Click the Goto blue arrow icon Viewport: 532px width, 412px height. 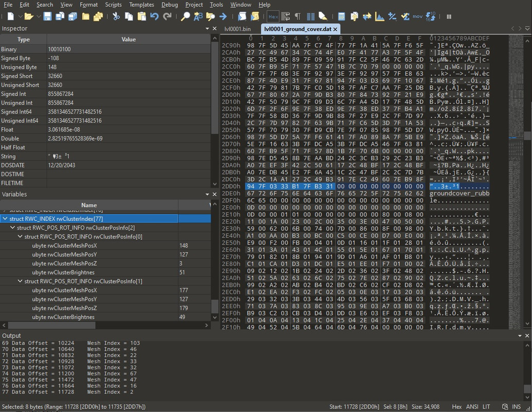tap(223, 16)
